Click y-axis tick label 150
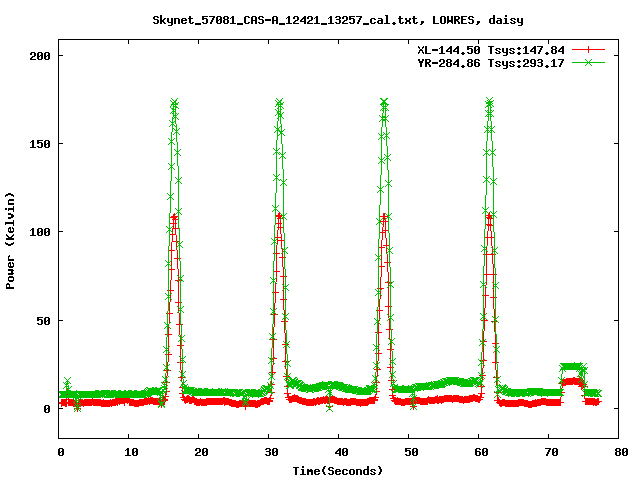This screenshot has height=480, width=640. click(40, 144)
